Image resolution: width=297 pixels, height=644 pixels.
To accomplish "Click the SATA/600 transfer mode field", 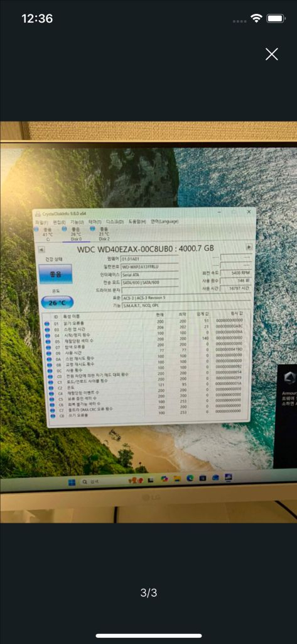I will [x=149, y=282].
